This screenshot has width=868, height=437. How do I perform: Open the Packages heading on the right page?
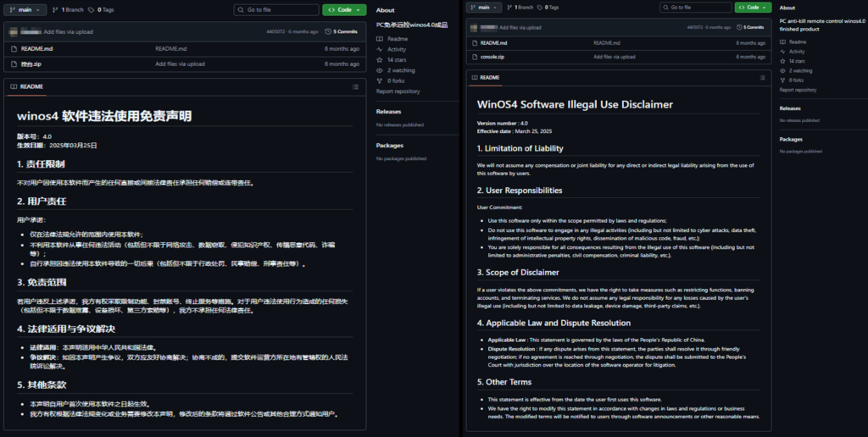pyautogui.click(x=791, y=140)
